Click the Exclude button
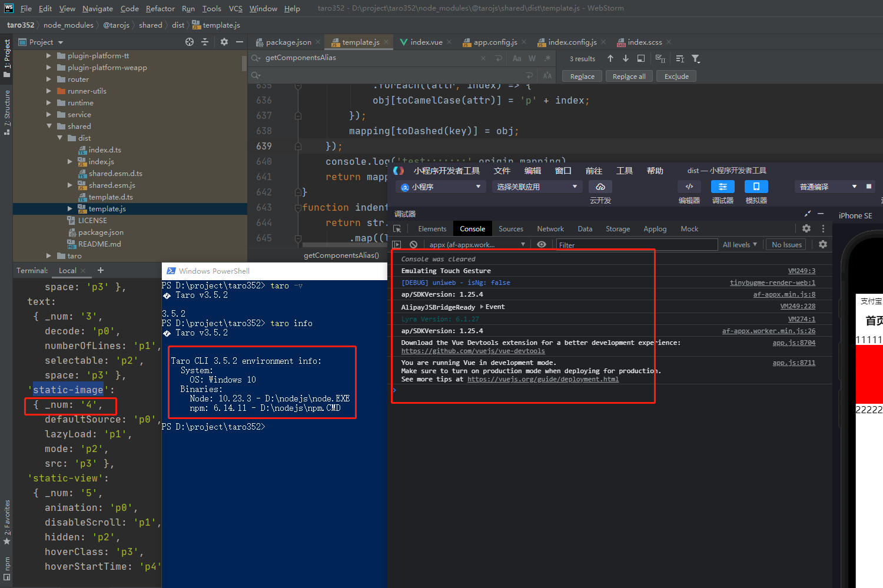883x588 pixels. tap(676, 77)
